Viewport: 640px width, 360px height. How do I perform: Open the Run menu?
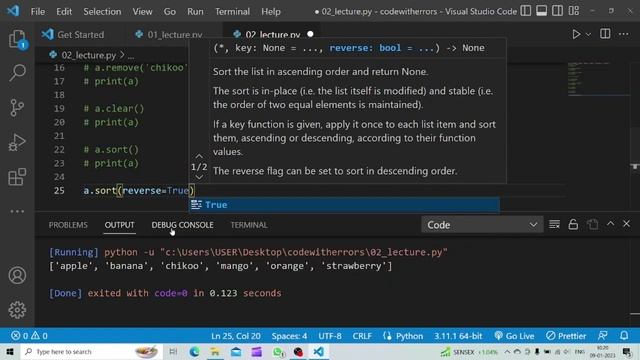click(x=195, y=11)
